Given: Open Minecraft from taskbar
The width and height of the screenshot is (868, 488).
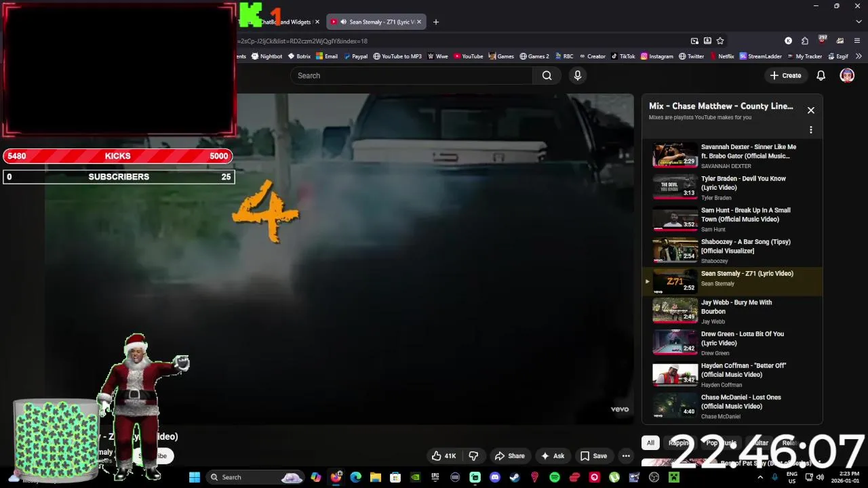Looking at the screenshot, I should point(674,477).
